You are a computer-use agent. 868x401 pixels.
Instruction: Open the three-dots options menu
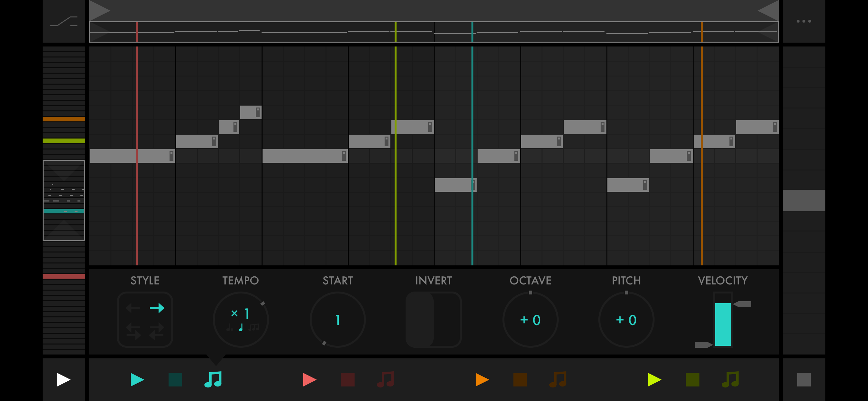click(x=804, y=21)
